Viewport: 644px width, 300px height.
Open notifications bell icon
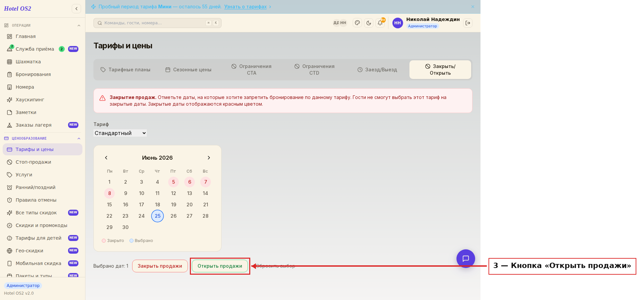380,23
